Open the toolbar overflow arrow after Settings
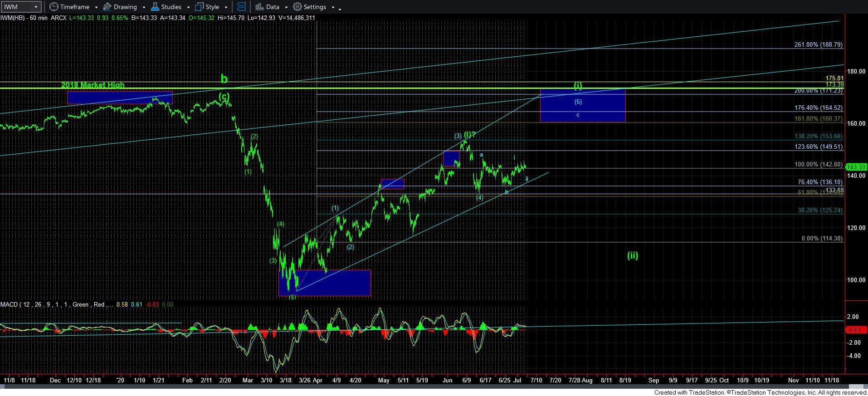 340,8
